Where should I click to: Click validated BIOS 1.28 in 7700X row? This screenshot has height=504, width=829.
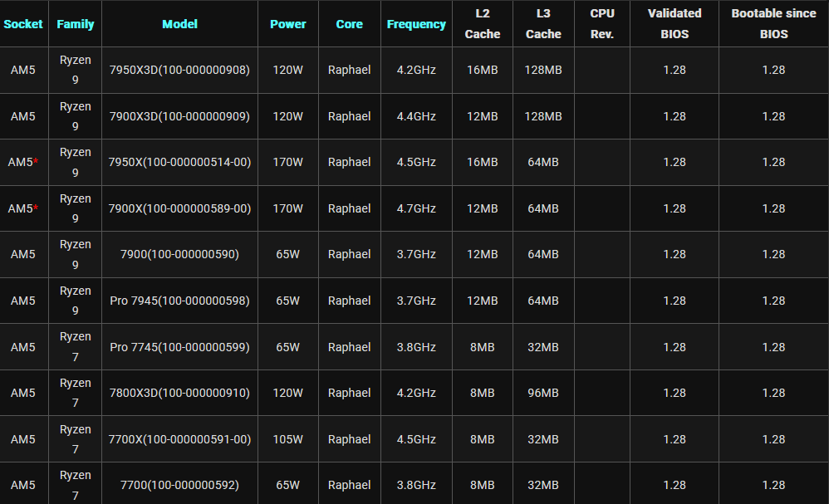pyautogui.click(x=674, y=439)
